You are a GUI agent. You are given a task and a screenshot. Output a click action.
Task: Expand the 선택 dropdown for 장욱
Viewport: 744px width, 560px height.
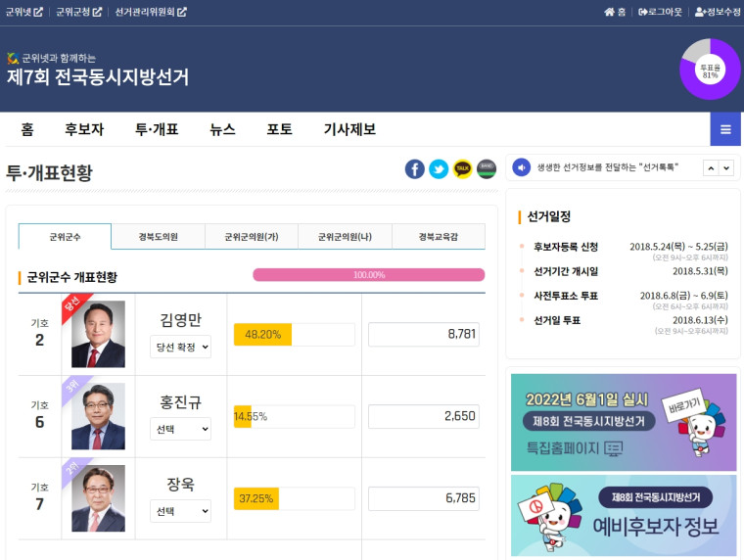point(180,511)
